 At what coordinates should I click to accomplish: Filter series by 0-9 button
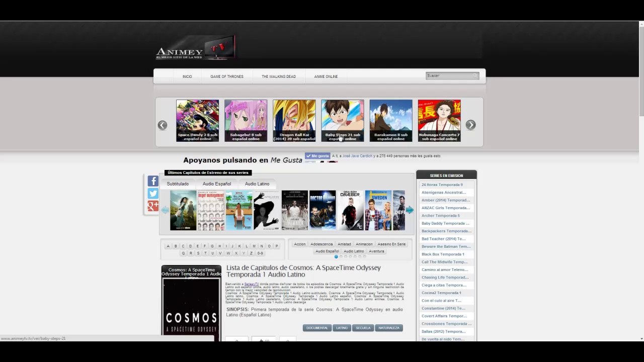tap(260, 253)
